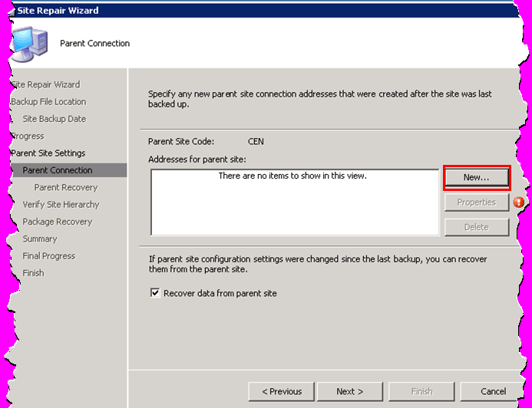This screenshot has width=532, height=408.
Task: Click the disabled Finish button
Action: (421, 391)
